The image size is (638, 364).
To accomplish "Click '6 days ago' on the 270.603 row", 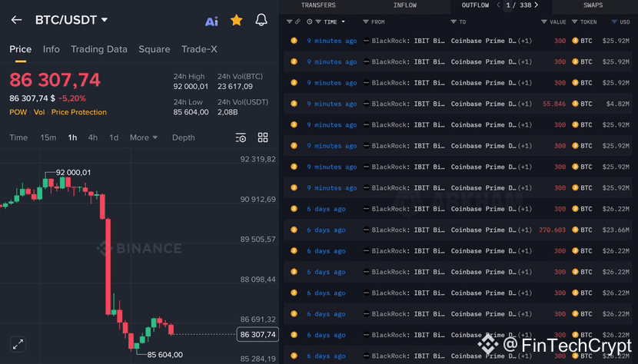I will (326, 230).
